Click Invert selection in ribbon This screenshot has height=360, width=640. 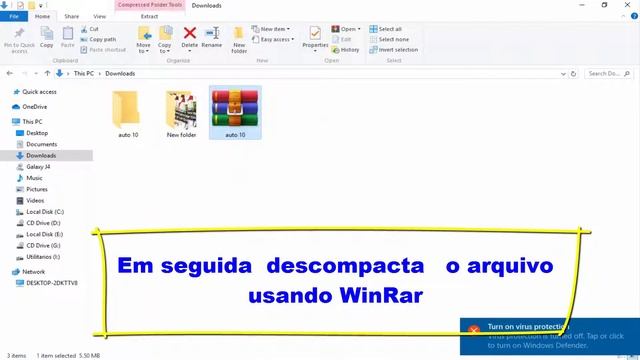393,50
